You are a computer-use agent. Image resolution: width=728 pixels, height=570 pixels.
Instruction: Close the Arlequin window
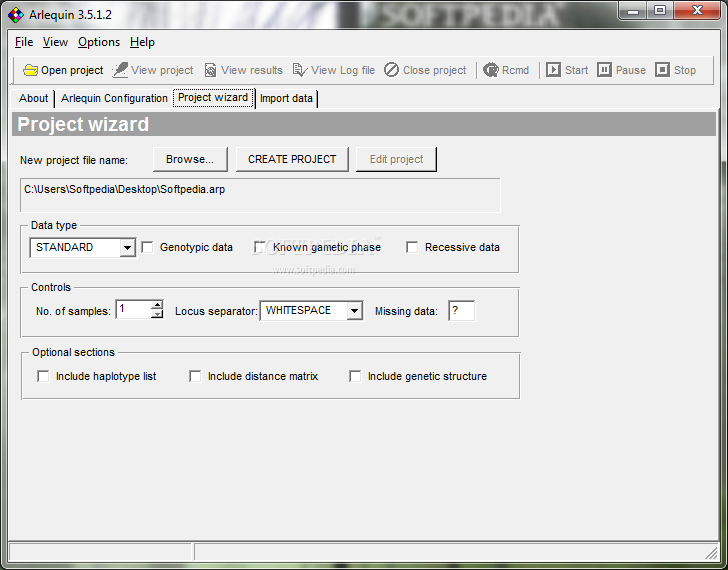click(x=697, y=11)
